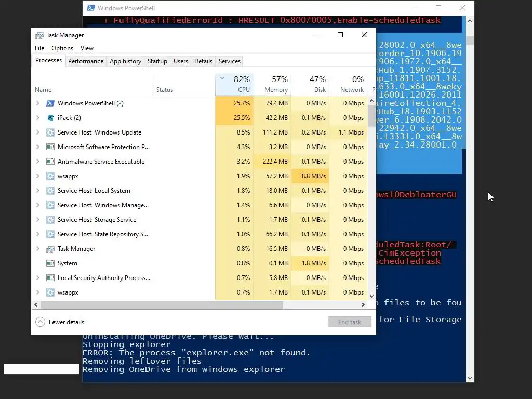This screenshot has height=399, width=532.
Task: Expand the iPack (2) process group
Action: coord(37,118)
